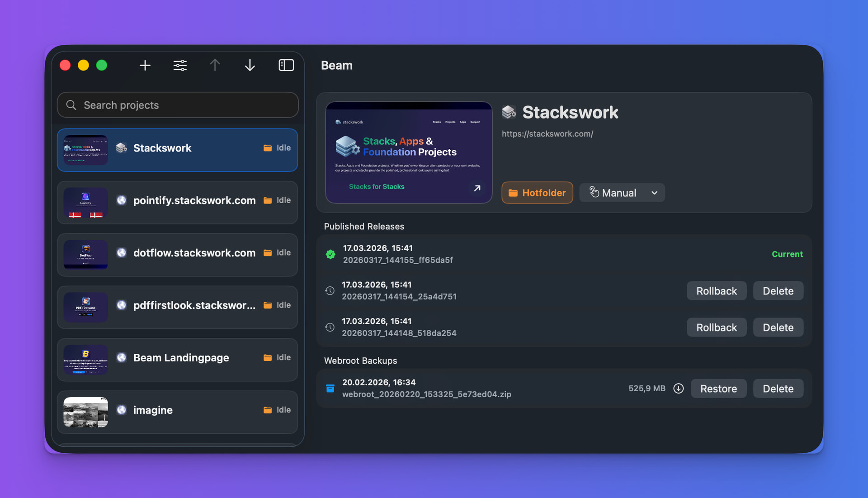Image resolution: width=868 pixels, height=498 pixels.
Task: Delete release 20260317_144148_518da254
Action: (778, 327)
